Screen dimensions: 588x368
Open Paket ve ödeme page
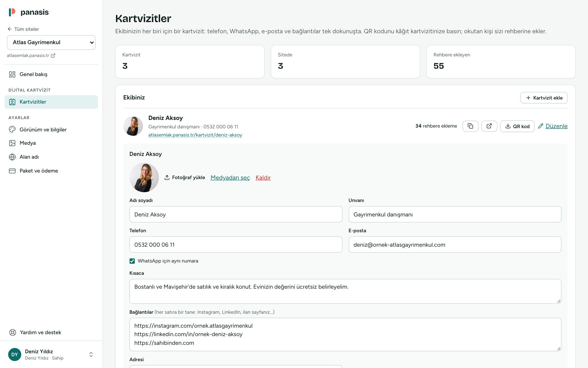[x=51, y=171]
